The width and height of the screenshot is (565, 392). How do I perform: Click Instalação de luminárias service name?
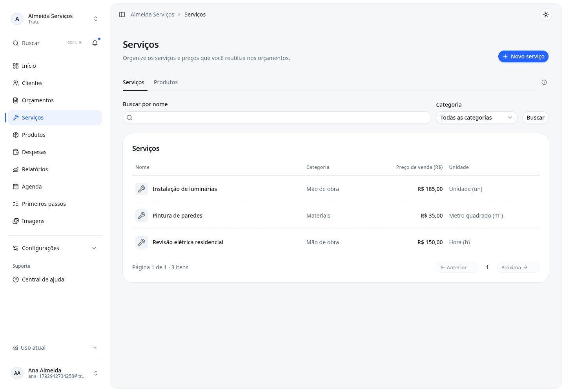(x=184, y=189)
